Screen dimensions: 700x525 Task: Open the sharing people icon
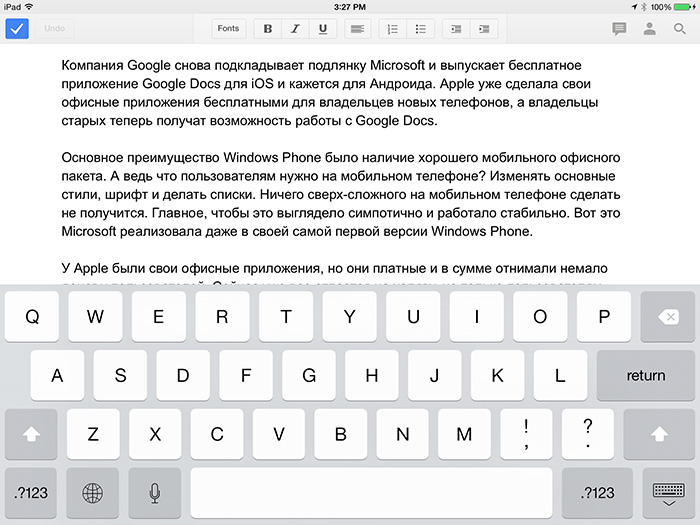pyautogui.click(x=650, y=29)
